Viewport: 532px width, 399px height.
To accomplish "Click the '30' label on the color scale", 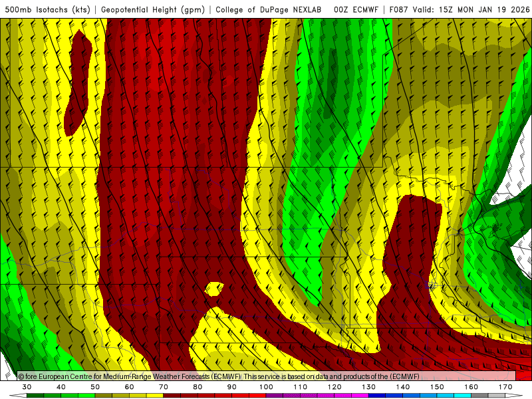I will pyautogui.click(x=27, y=387).
